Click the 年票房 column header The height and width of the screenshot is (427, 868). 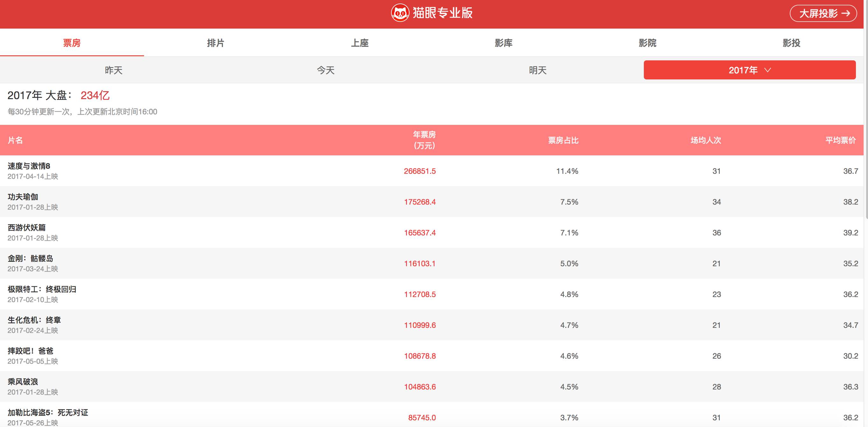(x=424, y=140)
